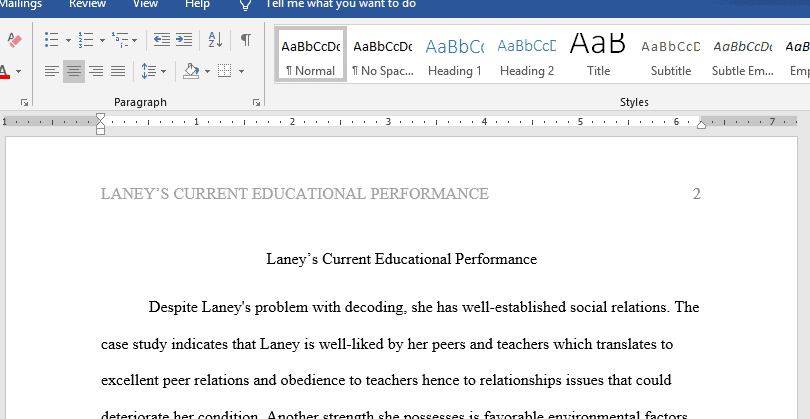
Task: Click the Clear All Formatting eraser icon
Action: point(13,40)
